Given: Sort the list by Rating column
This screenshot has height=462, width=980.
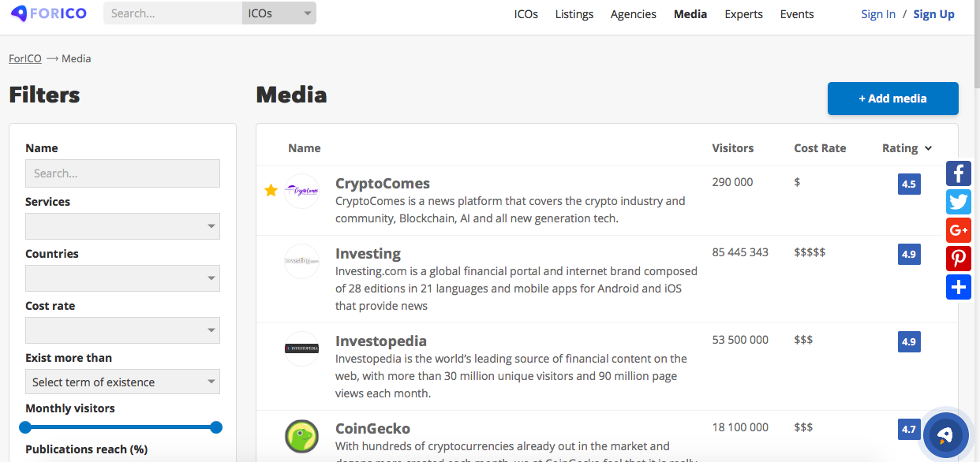Looking at the screenshot, I should click(x=907, y=148).
